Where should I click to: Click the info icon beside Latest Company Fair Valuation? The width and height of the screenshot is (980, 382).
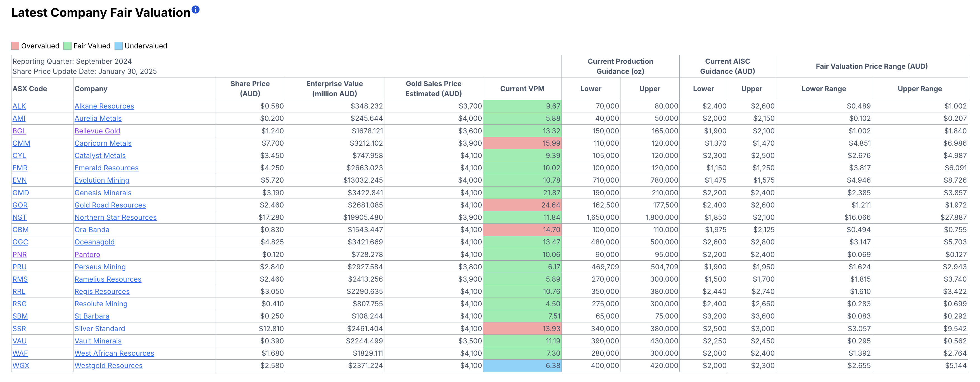point(195,10)
